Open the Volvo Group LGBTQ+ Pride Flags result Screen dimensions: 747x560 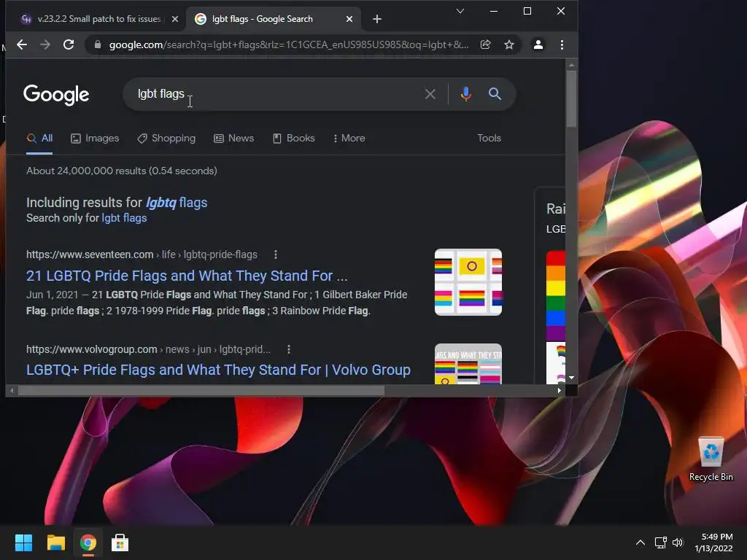pyautogui.click(x=218, y=370)
